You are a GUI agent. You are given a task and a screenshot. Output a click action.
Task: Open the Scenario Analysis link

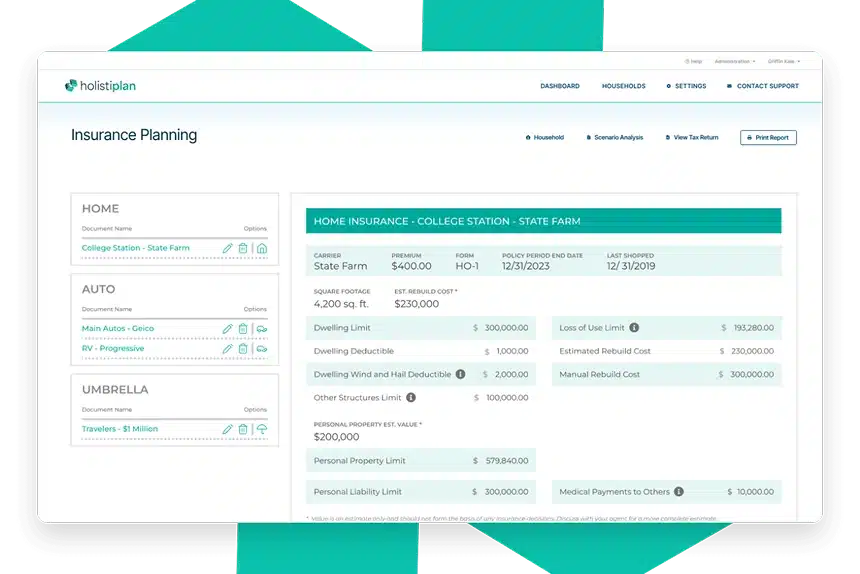(617, 138)
